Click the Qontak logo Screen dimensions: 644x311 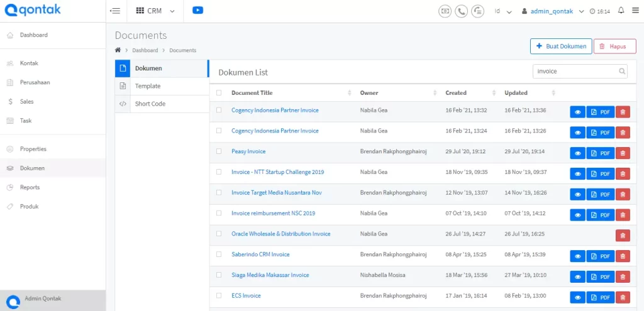pyautogui.click(x=33, y=10)
